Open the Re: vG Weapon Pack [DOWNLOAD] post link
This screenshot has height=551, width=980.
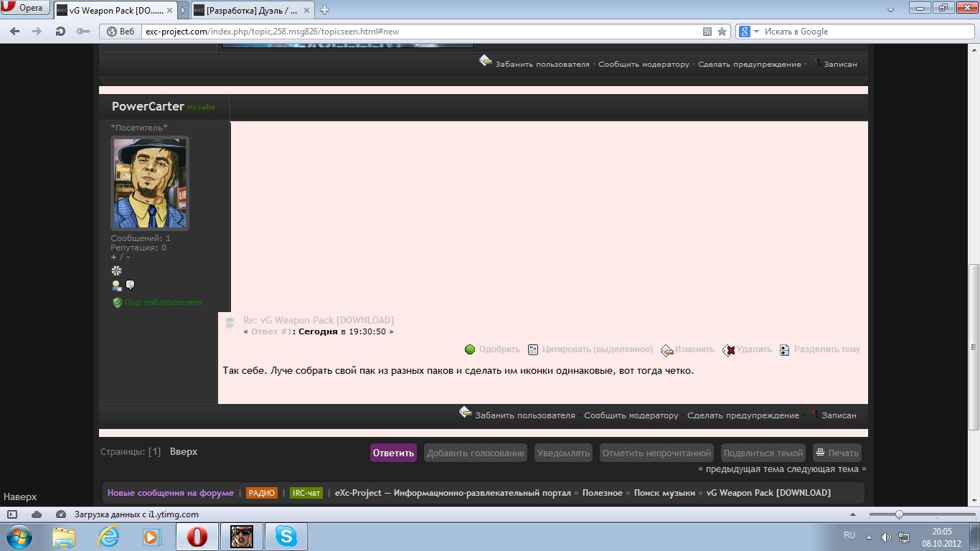(x=319, y=320)
